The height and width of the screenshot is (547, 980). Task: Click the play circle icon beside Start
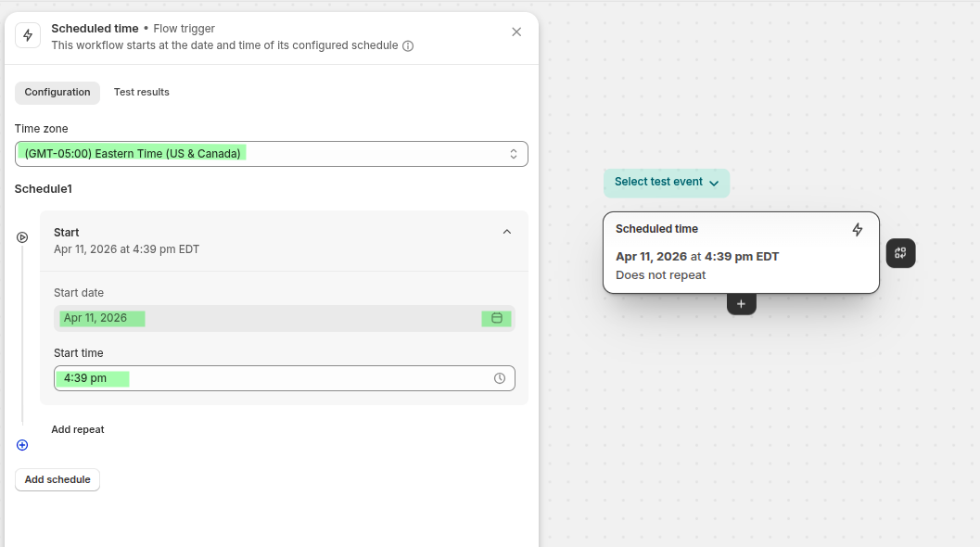click(x=22, y=237)
